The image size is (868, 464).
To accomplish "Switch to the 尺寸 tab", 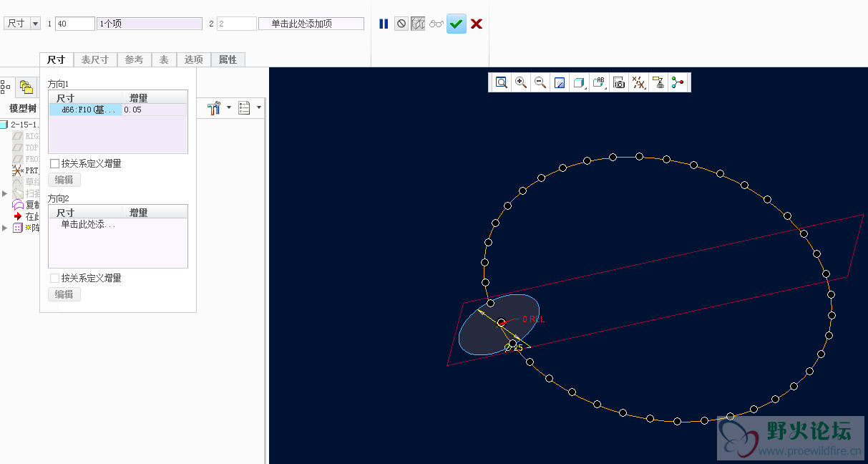I will [57, 59].
